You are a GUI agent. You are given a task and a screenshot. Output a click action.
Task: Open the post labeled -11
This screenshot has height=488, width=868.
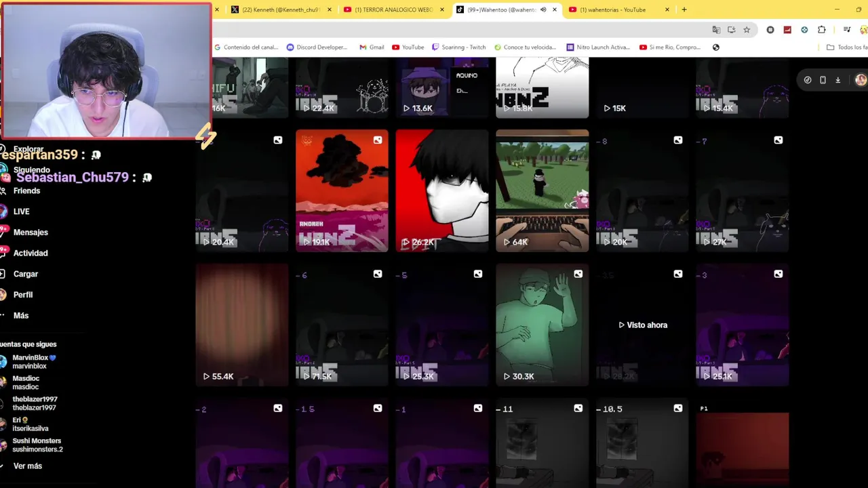[542, 443]
